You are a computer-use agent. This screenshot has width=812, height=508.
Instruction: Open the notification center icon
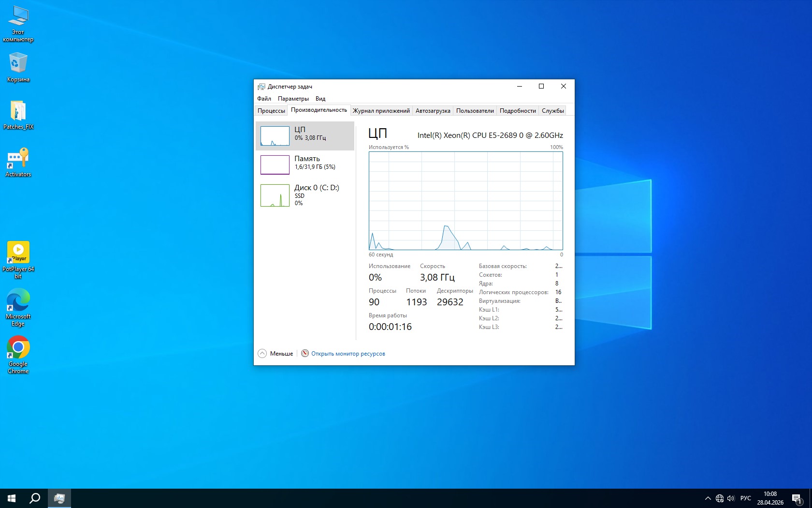pyautogui.click(x=797, y=498)
